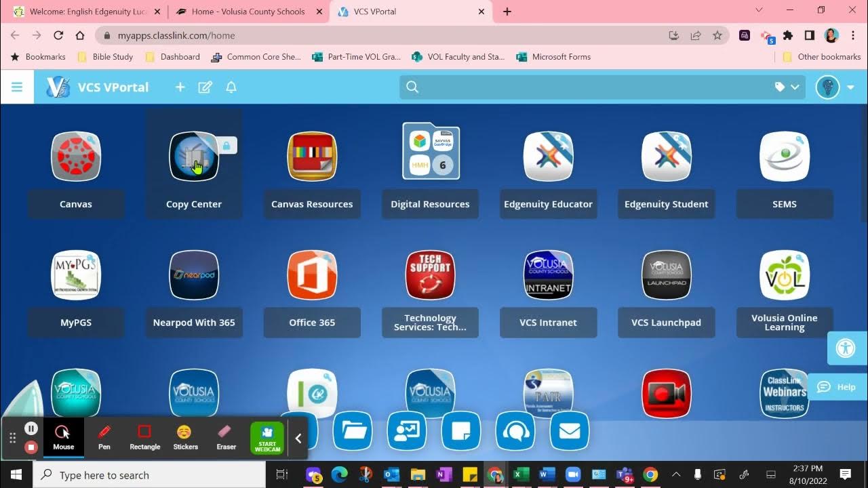Select the Pen annotation tool
The height and width of the screenshot is (488, 868).
click(x=104, y=437)
